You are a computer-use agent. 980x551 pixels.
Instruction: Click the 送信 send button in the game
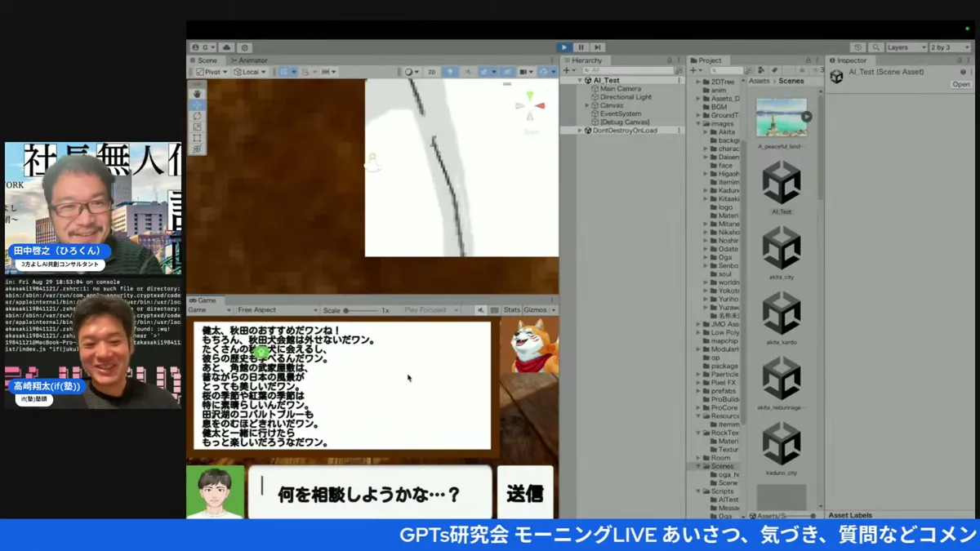pos(525,493)
